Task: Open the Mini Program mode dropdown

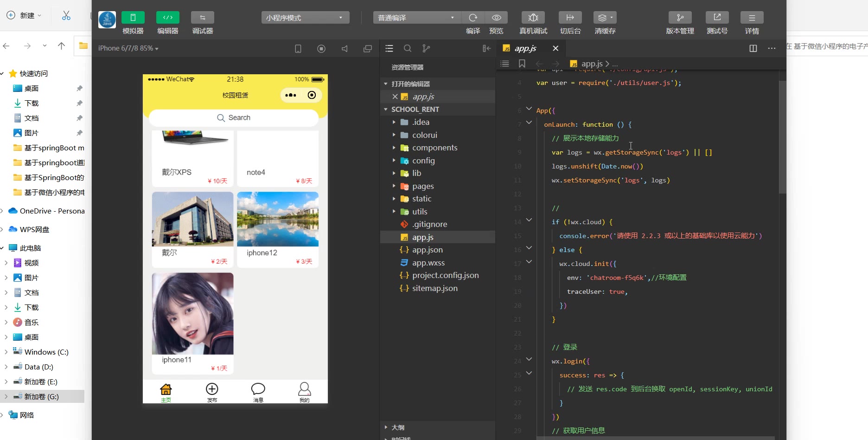Action: tap(305, 18)
